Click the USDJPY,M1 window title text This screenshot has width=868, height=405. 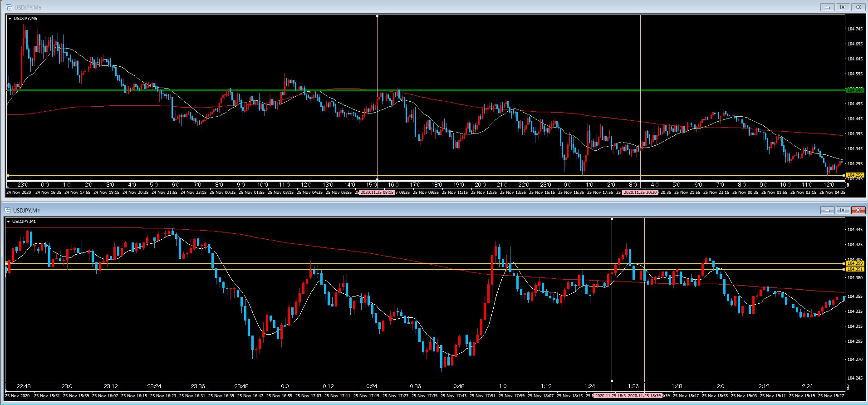(x=26, y=210)
